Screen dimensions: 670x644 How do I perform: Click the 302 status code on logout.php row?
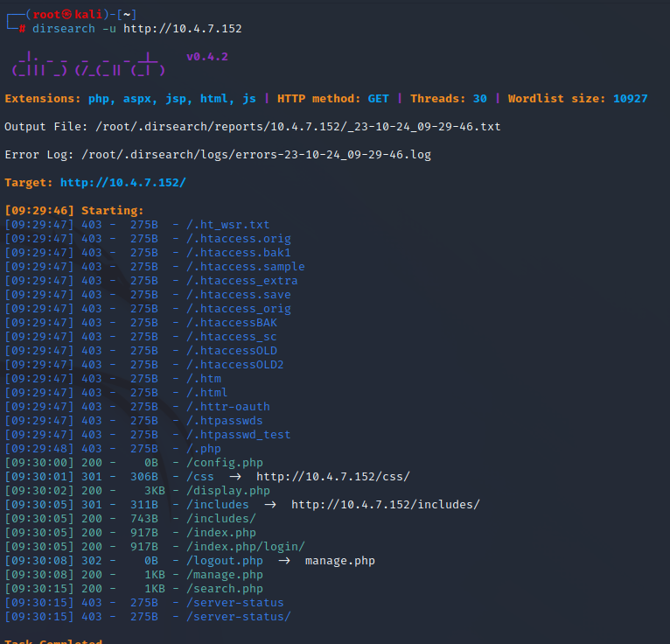point(92,561)
